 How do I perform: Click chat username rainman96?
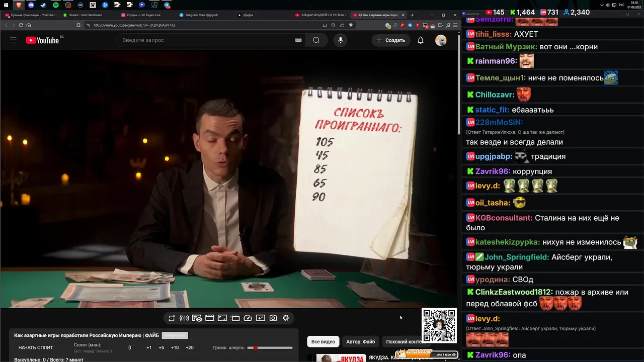[496, 61]
